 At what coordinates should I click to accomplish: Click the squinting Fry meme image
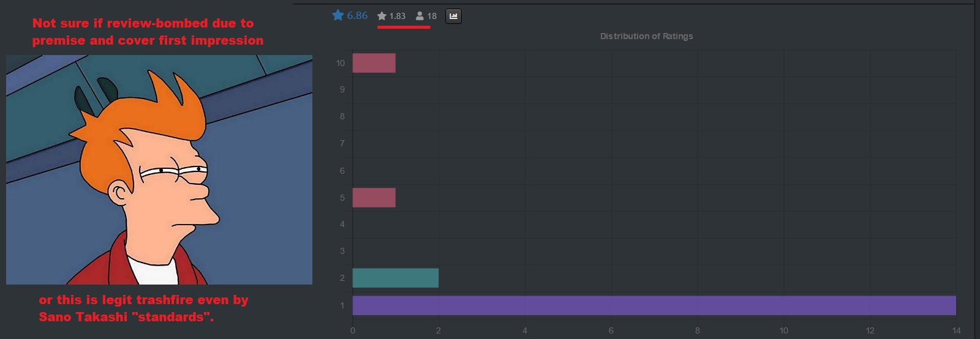coord(159,169)
